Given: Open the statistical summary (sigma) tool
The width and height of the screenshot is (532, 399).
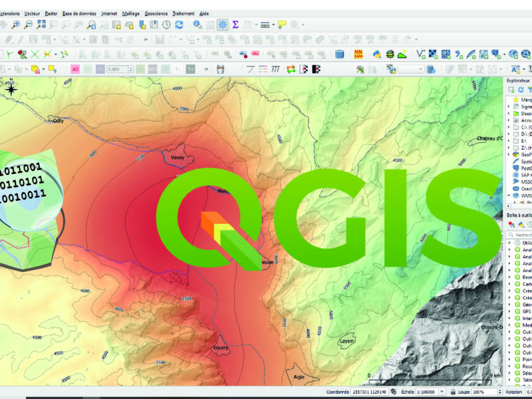Looking at the screenshot, I should point(235,25).
